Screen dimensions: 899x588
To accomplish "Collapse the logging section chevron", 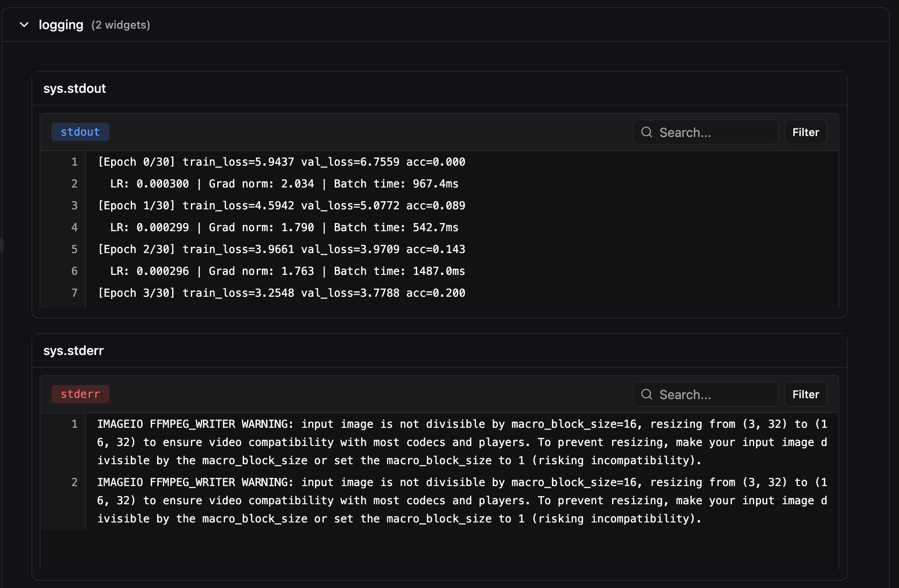I will tap(23, 25).
